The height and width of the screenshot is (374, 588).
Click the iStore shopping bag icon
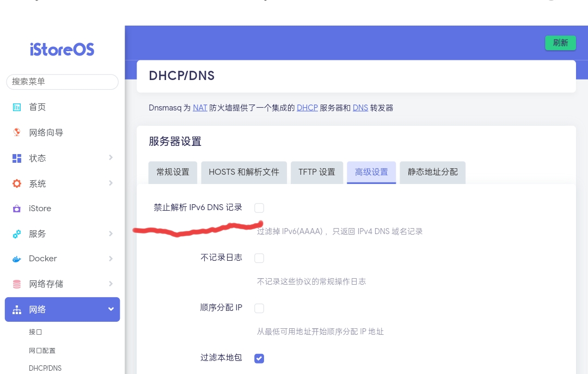tap(17, 209)
